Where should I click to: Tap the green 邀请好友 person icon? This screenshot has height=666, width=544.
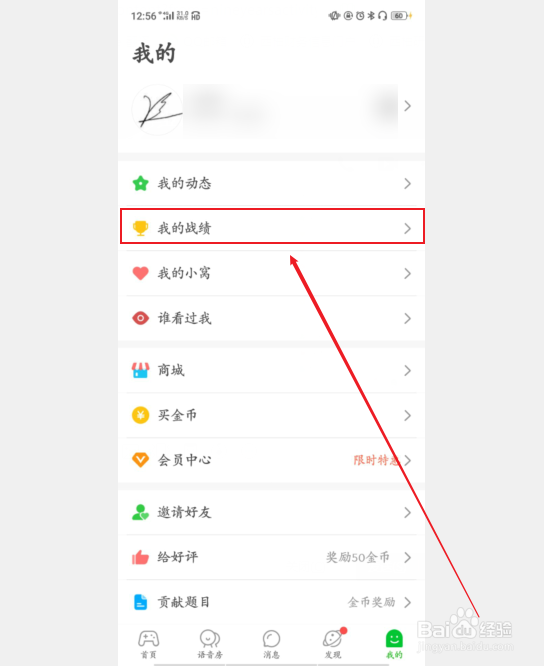141,512
